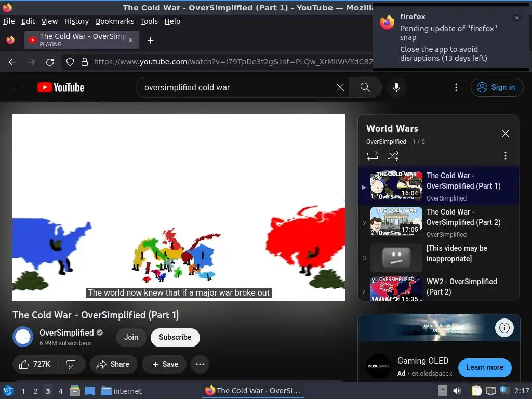
Task: Click the show desktop taskbar icon
Action: tap(89, 391)
